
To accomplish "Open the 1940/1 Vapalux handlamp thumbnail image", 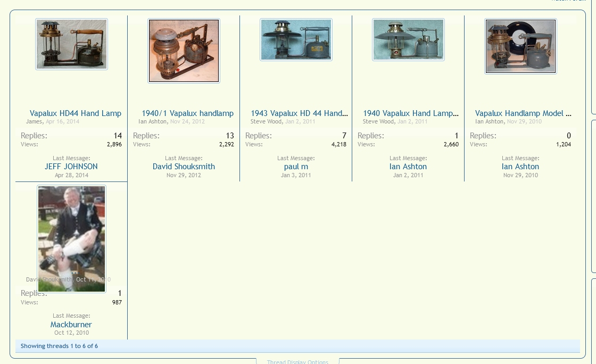I will [184, 51].
